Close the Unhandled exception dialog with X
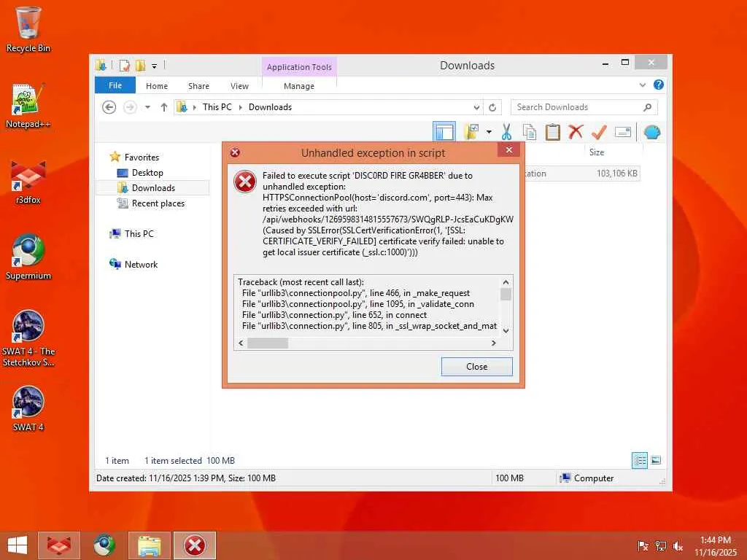747x560 pixels. point(508,150)
